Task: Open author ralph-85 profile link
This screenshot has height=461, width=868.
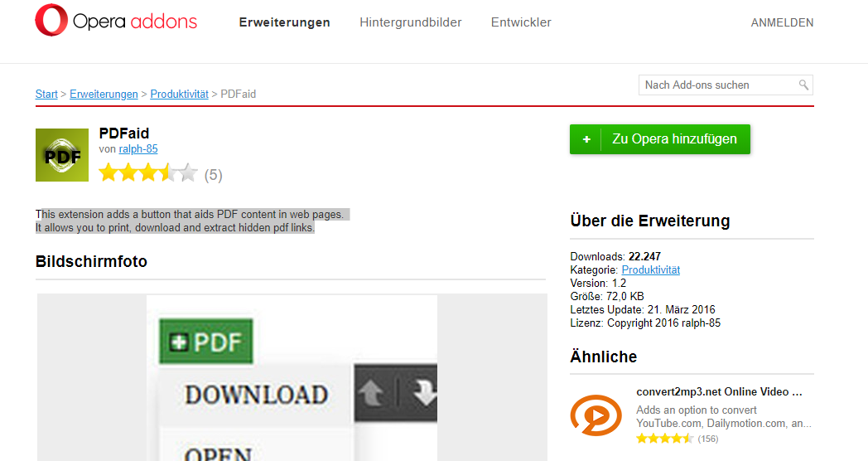Action: tap(138, 149)
